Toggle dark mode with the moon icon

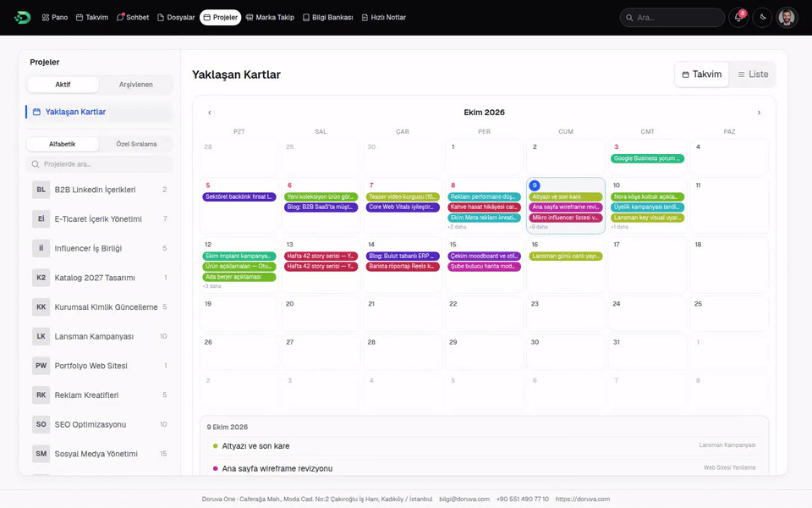(763, 18)
